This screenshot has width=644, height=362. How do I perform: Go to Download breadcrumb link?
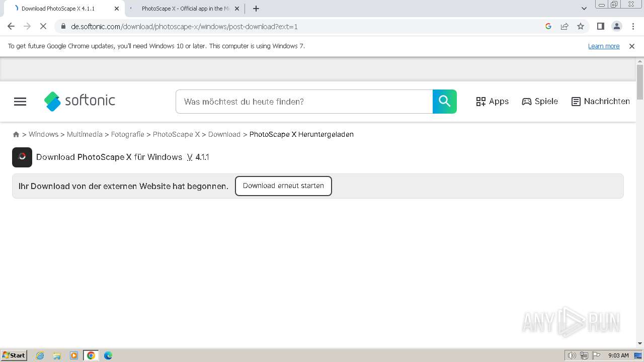pyautogui.click(x=224, y=134)
